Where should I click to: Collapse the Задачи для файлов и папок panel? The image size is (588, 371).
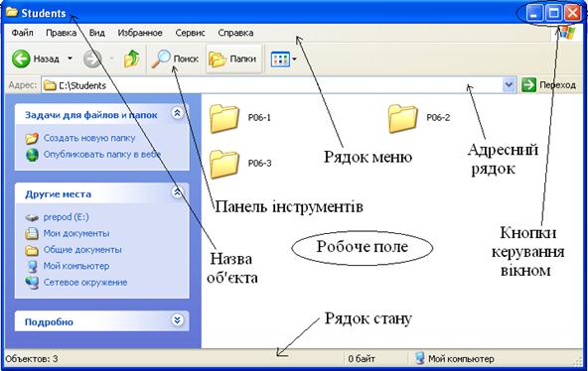coord(177,113)
